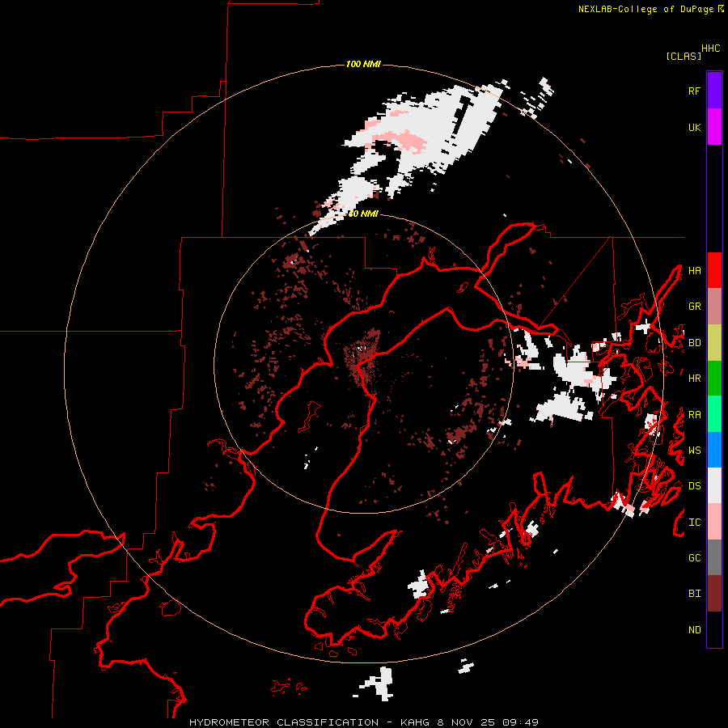Click the [CLAS] units label
The image size is (728, 728).
(684, 57)
